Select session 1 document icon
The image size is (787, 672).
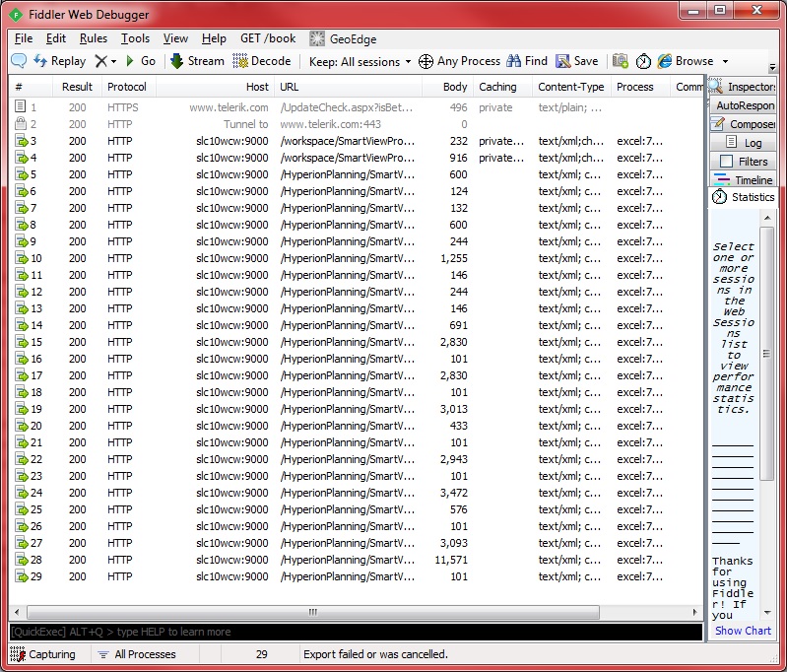(x=20, y=106)
